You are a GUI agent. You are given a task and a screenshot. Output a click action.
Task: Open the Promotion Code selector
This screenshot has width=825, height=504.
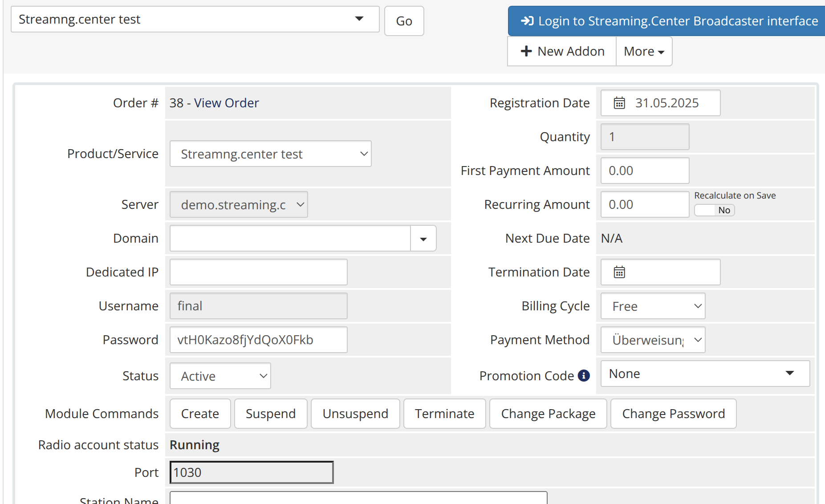(x=705, y=374)
